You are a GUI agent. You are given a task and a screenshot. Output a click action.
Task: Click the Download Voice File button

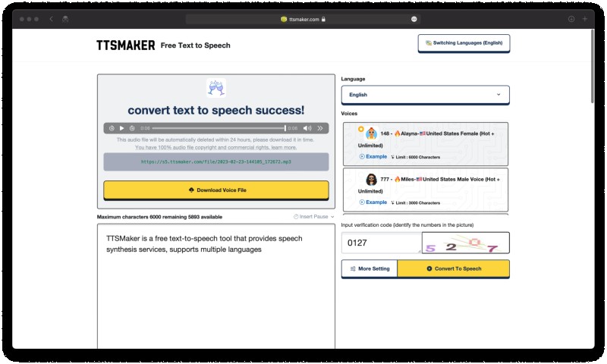tap(216, 190)
